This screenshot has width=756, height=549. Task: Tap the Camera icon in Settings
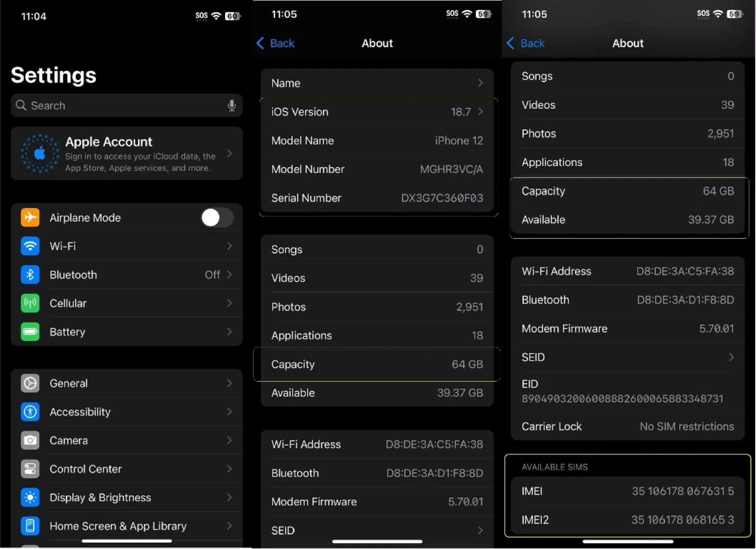[x=30, y=441]
